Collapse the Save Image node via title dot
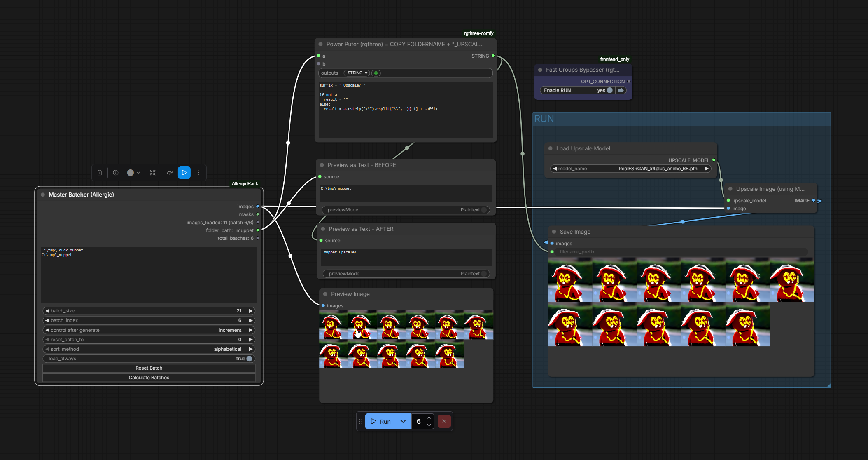The width and height of the screenshot is (868, 460). (554, 232)
